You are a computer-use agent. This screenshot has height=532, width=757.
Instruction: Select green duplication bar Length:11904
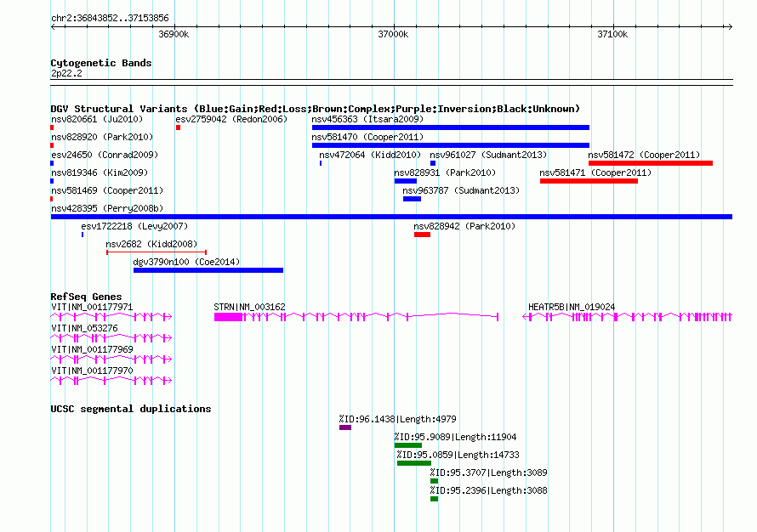pyautogui.click(x=408, y=445)
